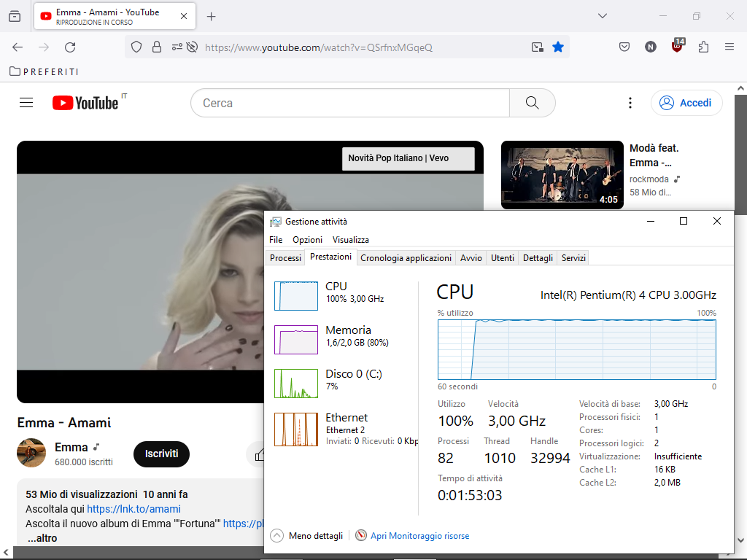Image resolution: width=747 pixels, height=560 pixels.
Task: List all tabs dropdown arrow
Action: click(602, 16)
